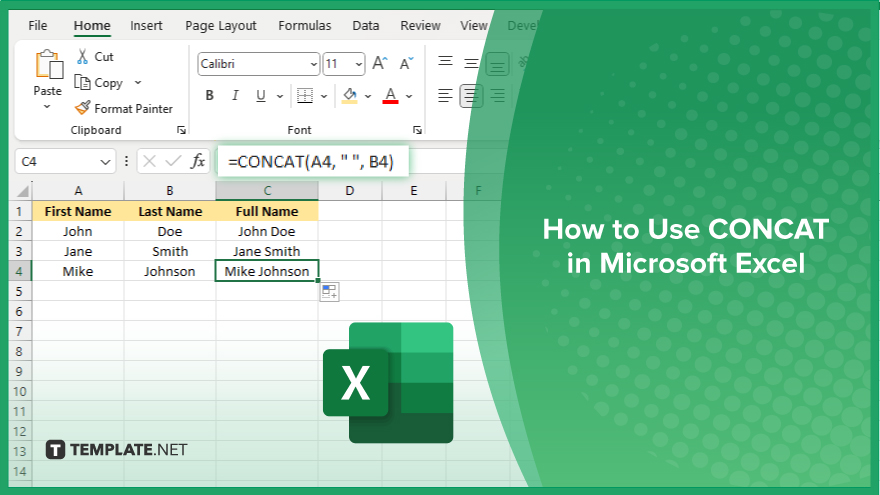Select column A header

[78, 191]
